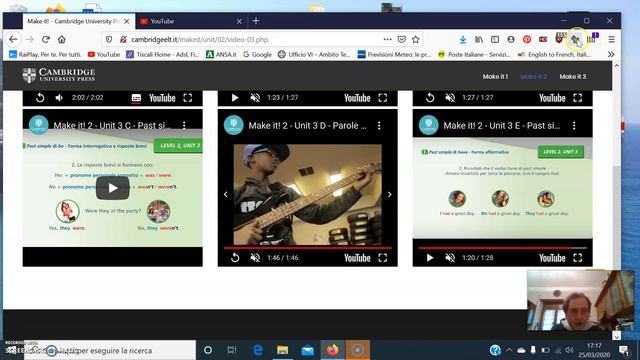Bookmark this page with the star icon

click(x=416, y=40)
